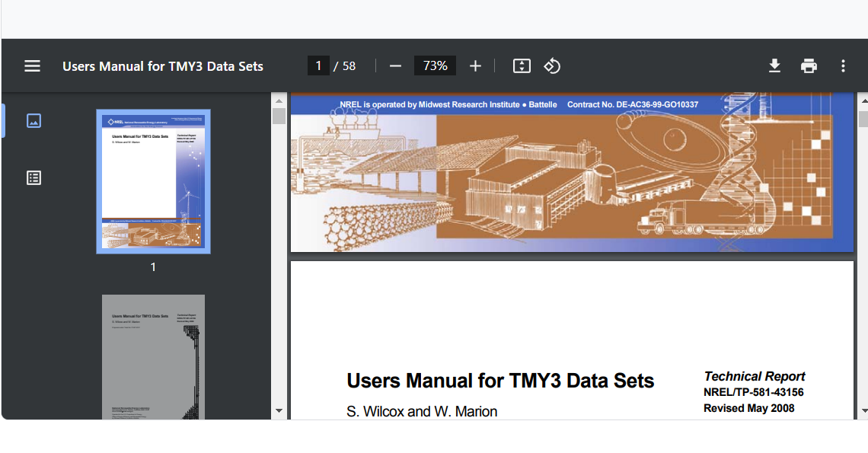Print the document

[809, 66]
